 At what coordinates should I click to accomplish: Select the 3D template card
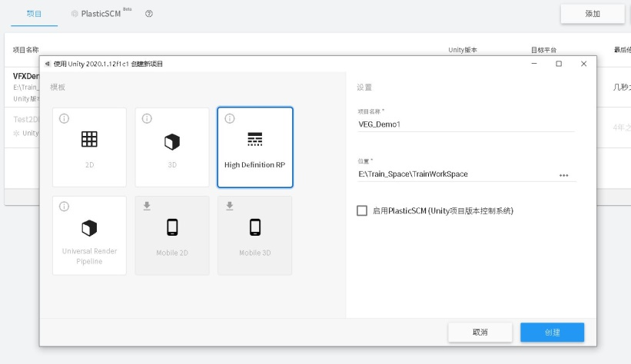pos(172,147)
